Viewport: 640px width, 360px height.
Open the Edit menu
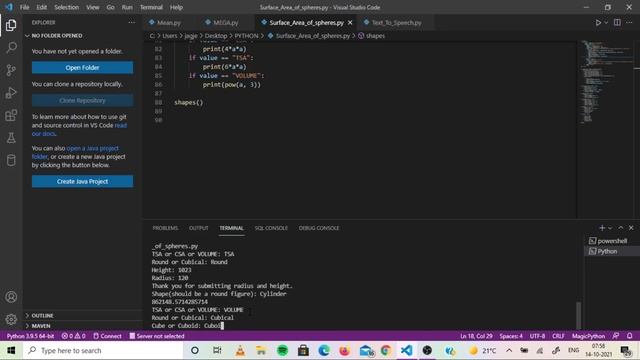pos(41,7)
